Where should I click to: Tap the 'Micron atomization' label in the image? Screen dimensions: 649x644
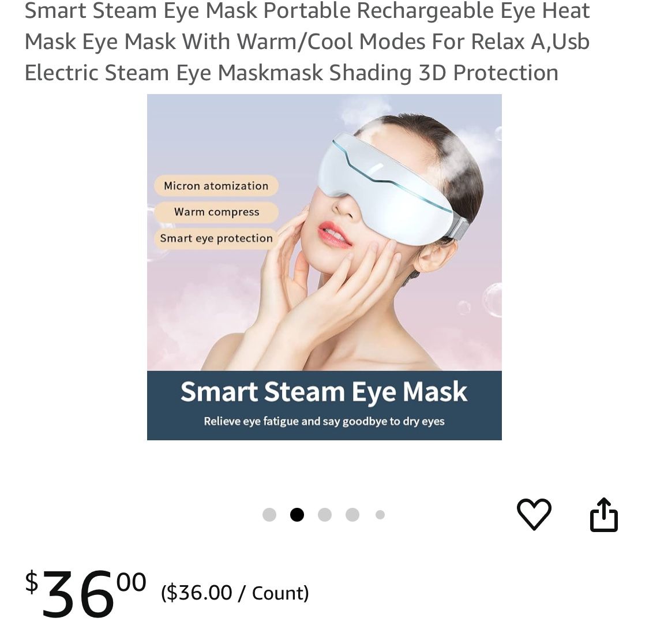[216, 186]
